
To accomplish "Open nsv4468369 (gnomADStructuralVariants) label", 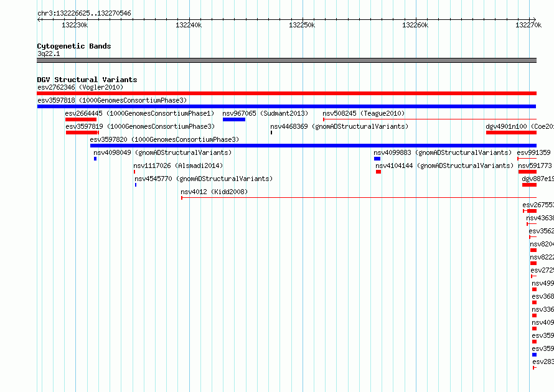I will [339, 126].
